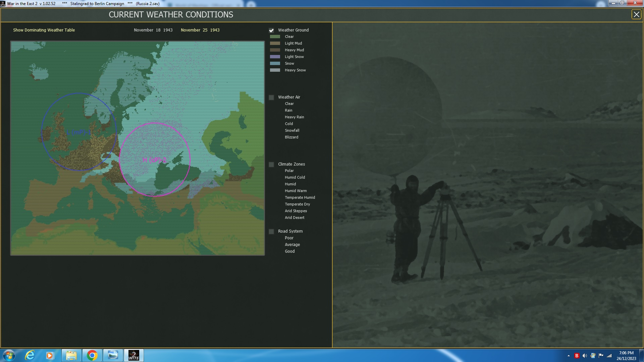
Task: Click the blue low pressure label on map
Action: pyautogui.click(x=78, y=132)
